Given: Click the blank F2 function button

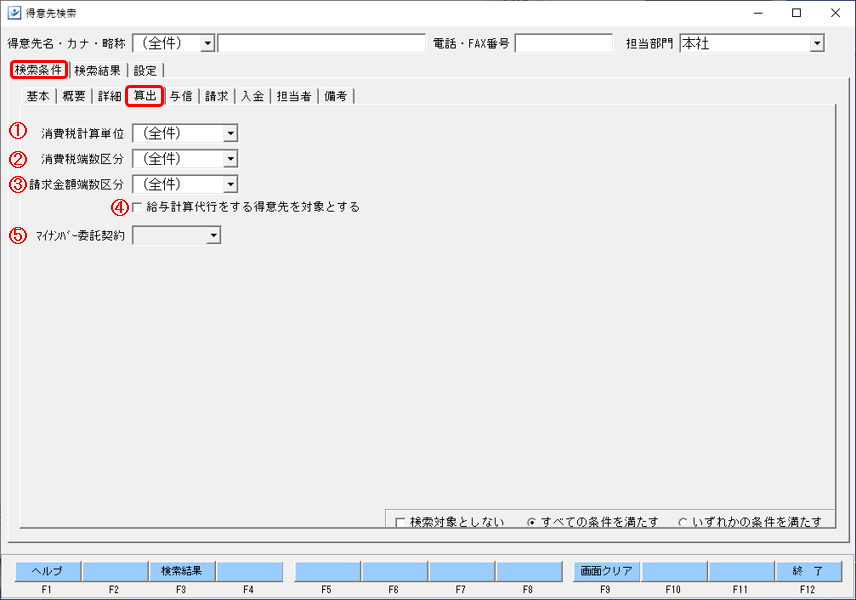Looking at the screenshot, I should [115, 571].
